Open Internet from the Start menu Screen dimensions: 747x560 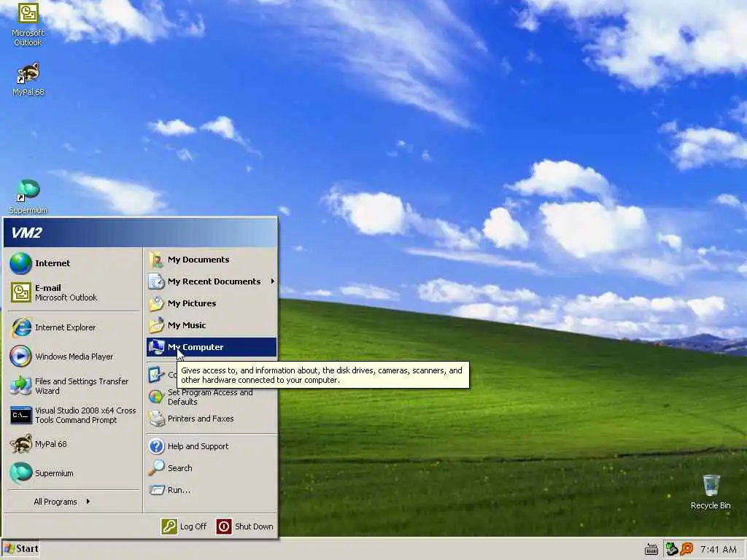click(74, 263)
